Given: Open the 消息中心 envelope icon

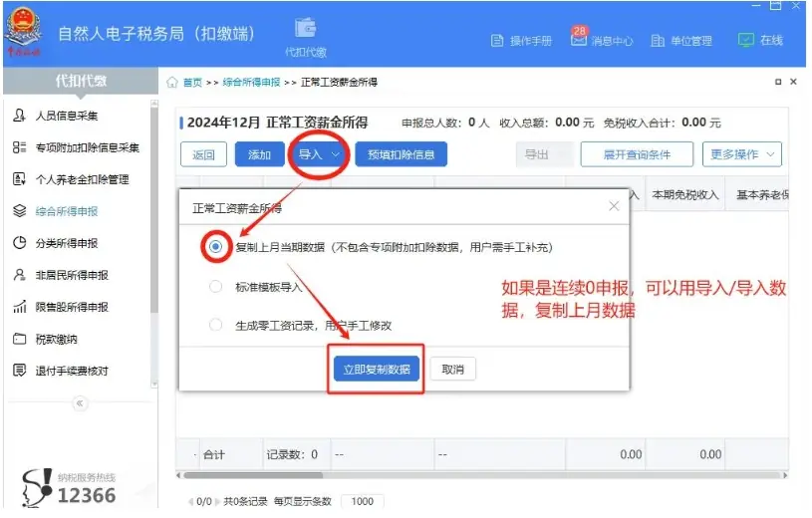Looking at the screenshot, I should [x=578, y=40].
